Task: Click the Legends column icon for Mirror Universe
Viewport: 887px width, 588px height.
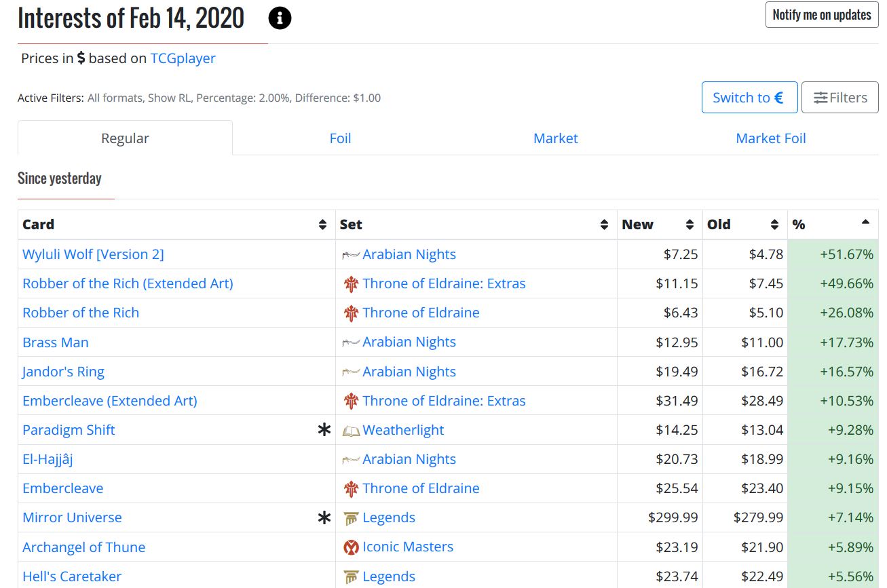Action: pyautogui.click(x=350, y=518)
